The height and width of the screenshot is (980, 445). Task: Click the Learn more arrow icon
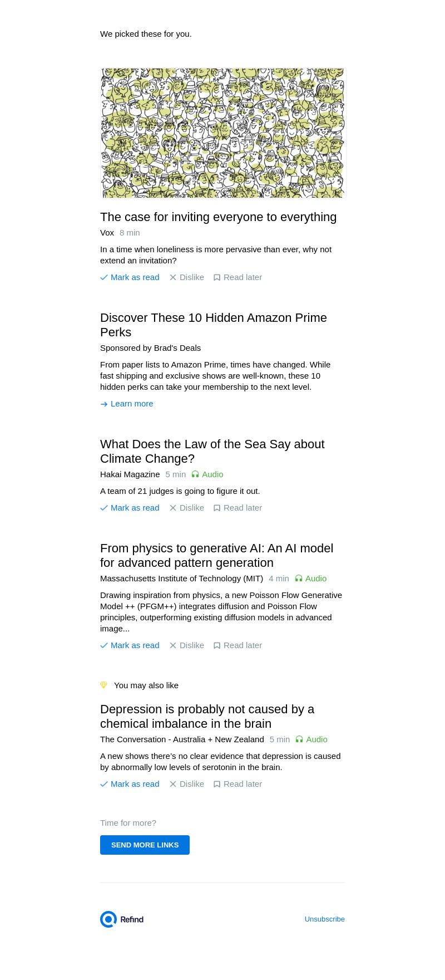pos(104,404)
